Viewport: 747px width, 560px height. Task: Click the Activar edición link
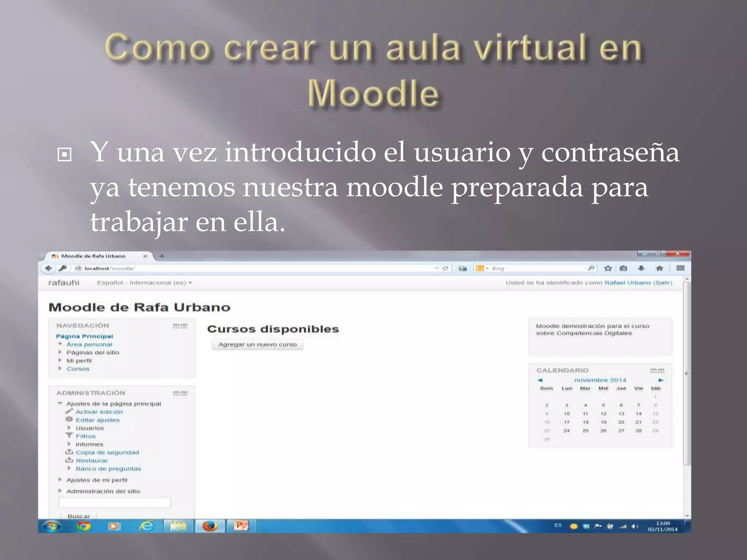(x=99, y=412)
